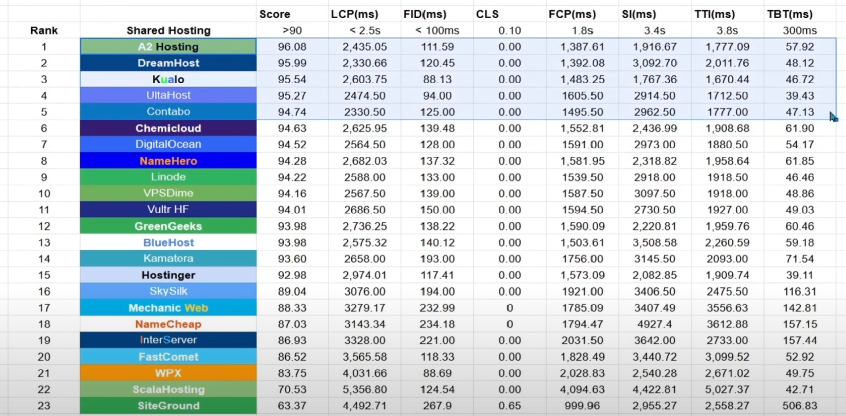Click the NameHero cell
This screenshot has height=416, width=846.
[168, 161]
